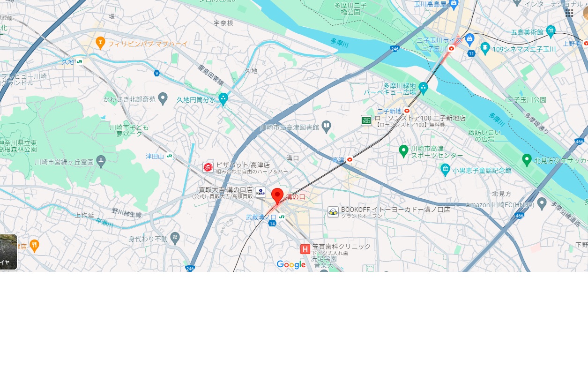Select the 小黒恵子童話記念館 museum marker

446,170
